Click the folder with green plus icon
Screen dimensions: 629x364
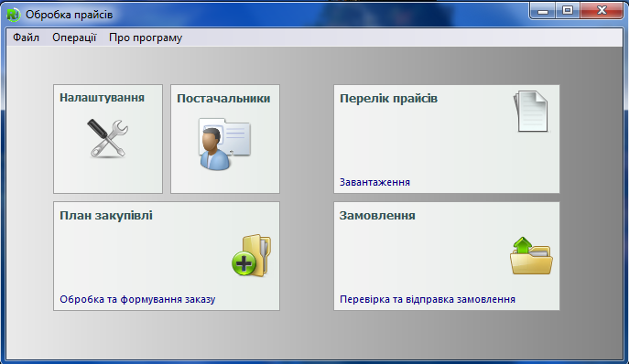pos(252,255)
